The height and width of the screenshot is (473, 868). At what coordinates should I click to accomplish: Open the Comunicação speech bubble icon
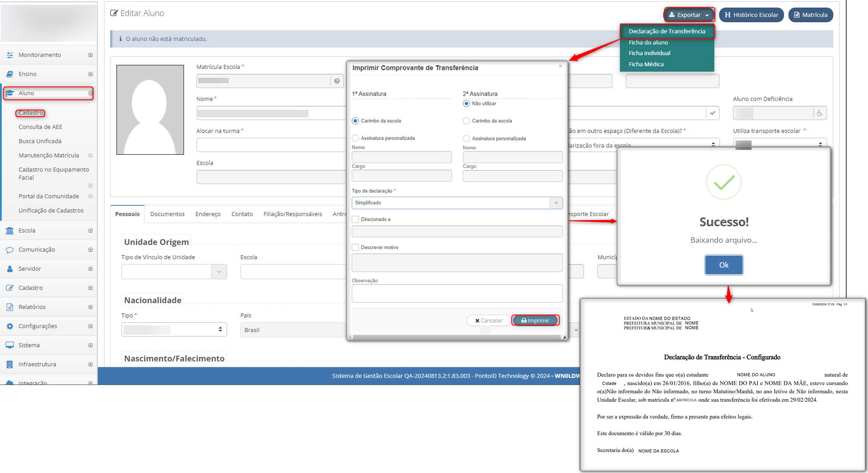coord(10,250)
